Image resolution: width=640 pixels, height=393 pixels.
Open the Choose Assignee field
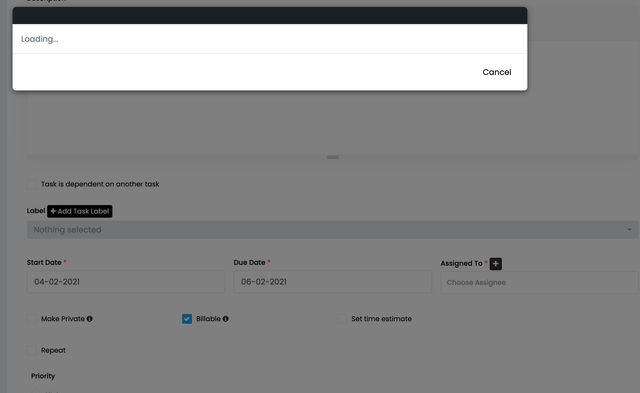(x=539, y=282)
